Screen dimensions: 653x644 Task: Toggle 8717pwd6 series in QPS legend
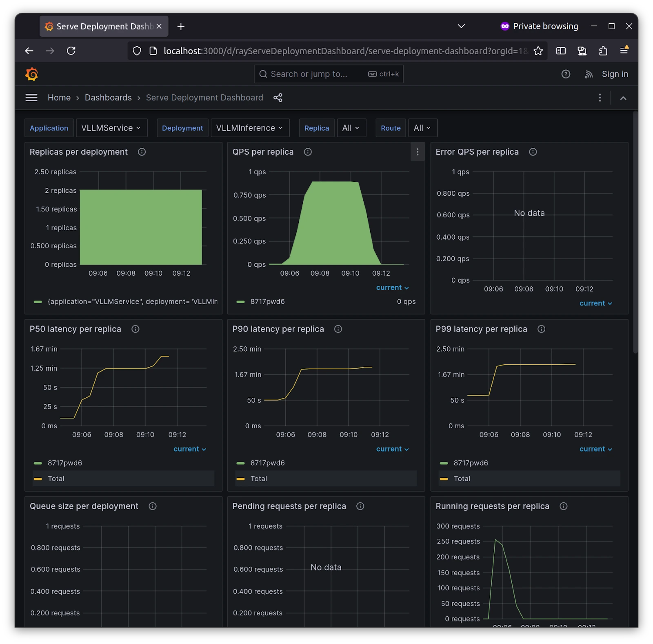pyautogui.click(x=267, y=302)
